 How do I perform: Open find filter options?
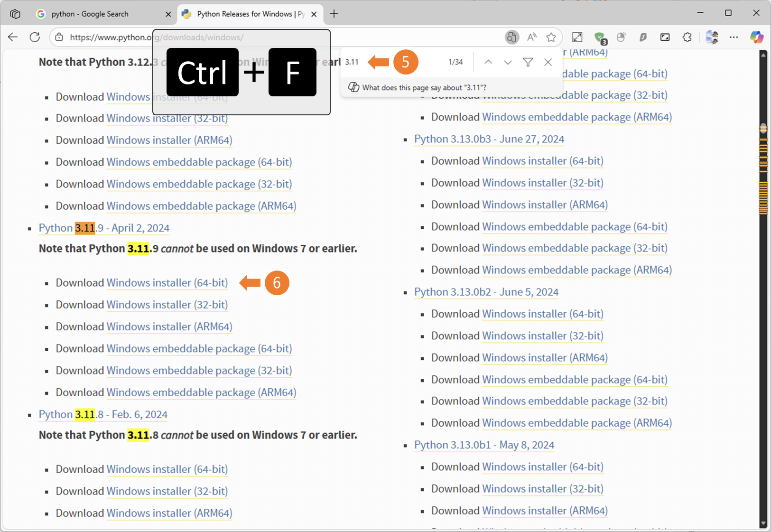click(x=528, y=62)
